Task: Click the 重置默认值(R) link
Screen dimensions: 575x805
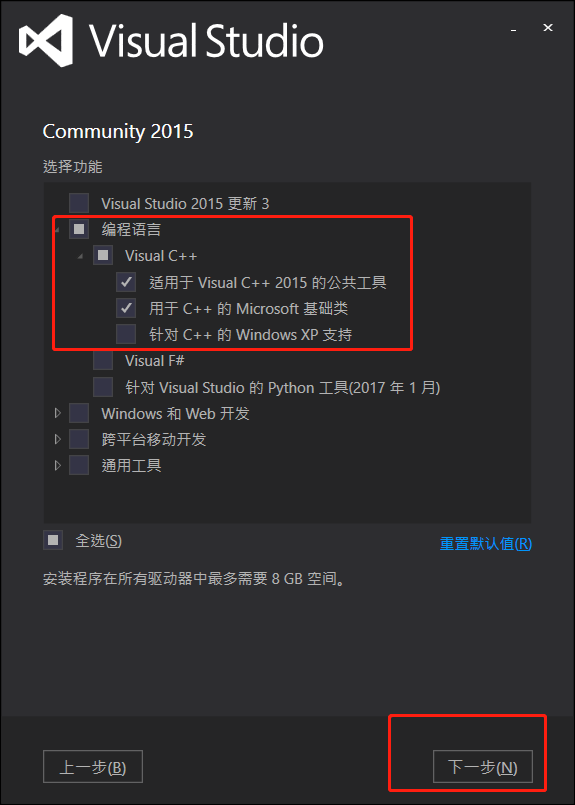Action: click(x=486, y=544)
